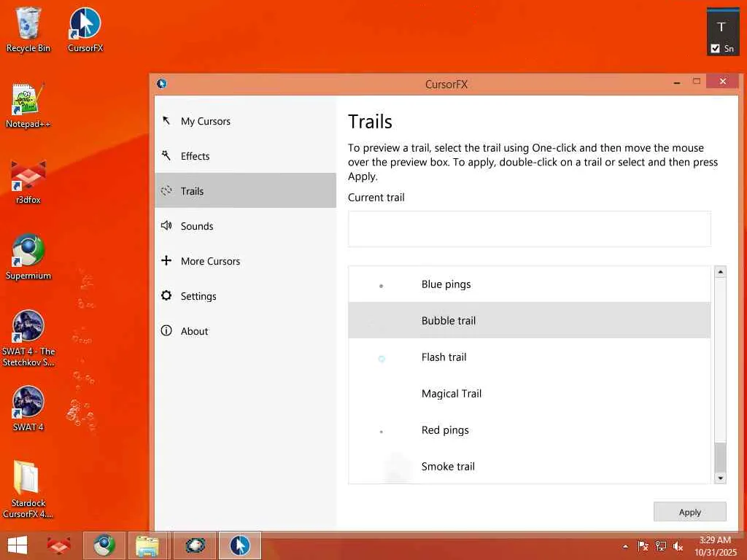Viewport: 747px width, 560px height.
Task: Select Stardock CursorFX 4 folder on desktop
Action: pos(28,489)
